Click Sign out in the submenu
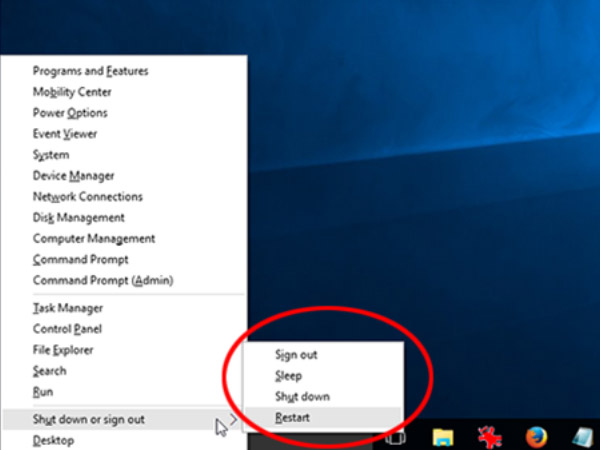 pos(296,355)
